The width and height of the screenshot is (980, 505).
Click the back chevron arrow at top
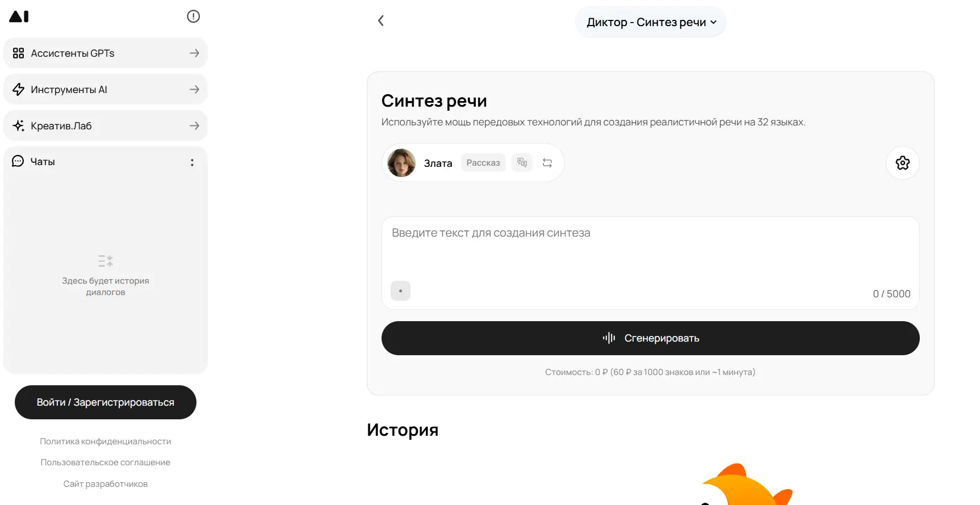[x=380, y=21]
